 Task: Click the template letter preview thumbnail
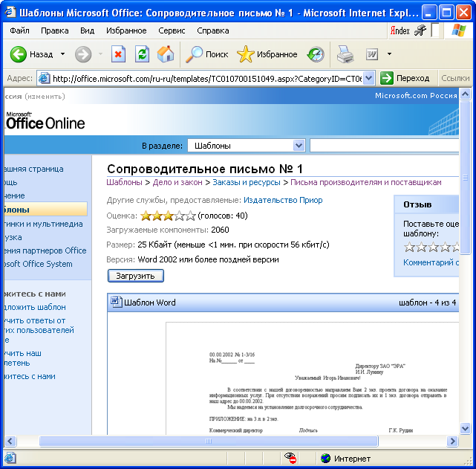pyautogui.click(x=313, y=378)
